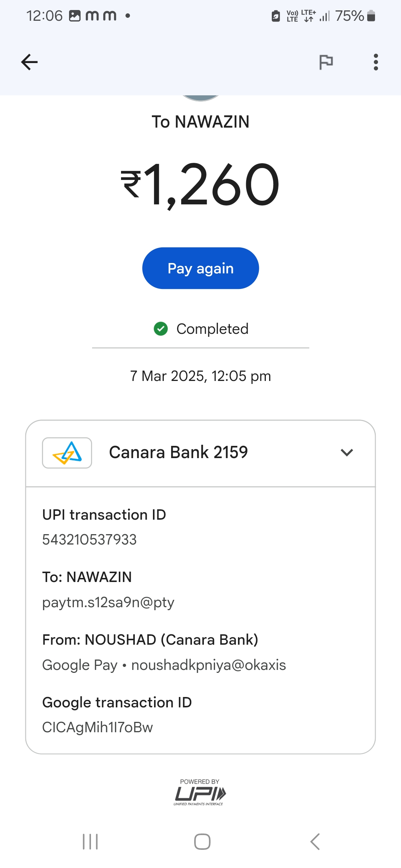
Task: Expand the Canara Bank 2159 chevron
Action: [347, 453]
